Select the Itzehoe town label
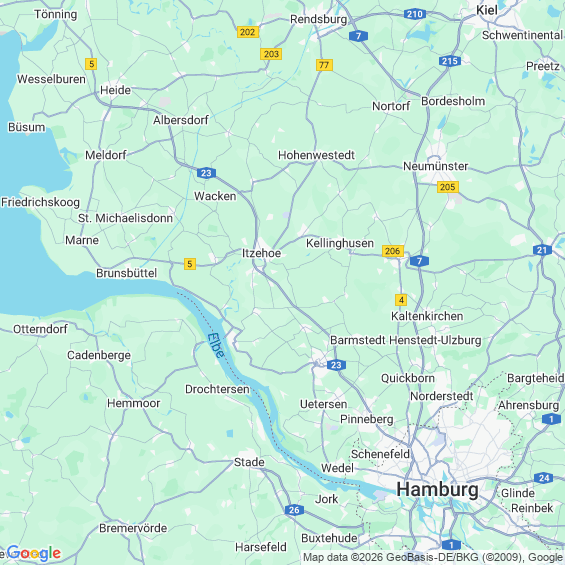The height and width of the screenshot is (565, 565). 261,253
